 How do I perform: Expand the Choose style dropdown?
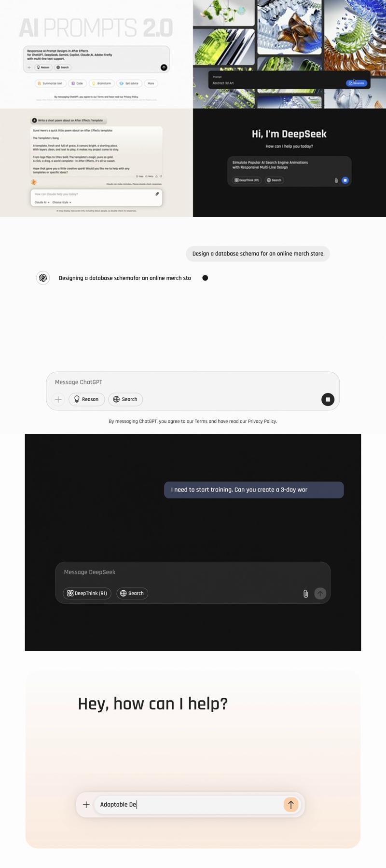pos(62,203)
